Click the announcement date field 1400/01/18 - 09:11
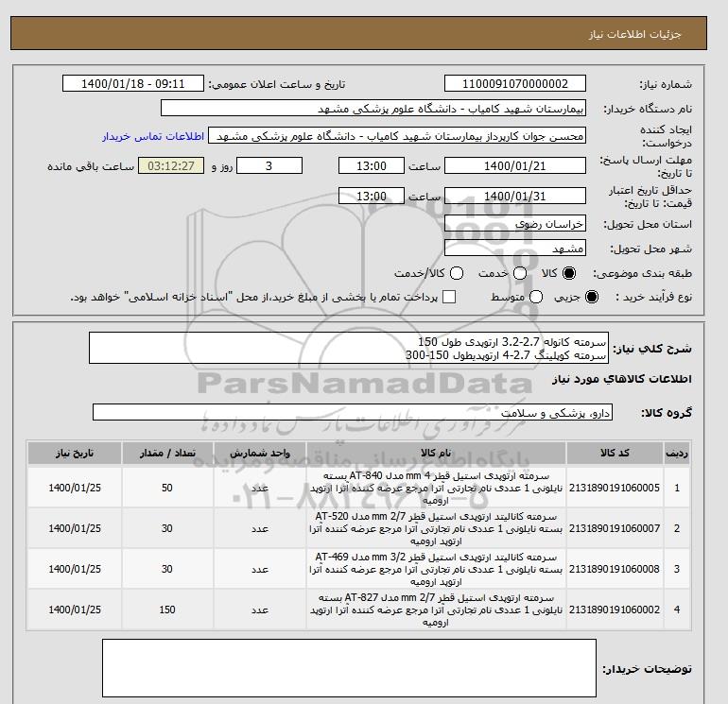 [132, 83]
